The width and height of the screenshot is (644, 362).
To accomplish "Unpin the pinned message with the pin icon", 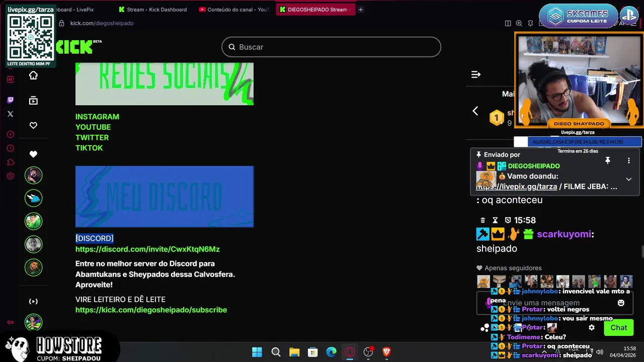I will pos(608,160).
